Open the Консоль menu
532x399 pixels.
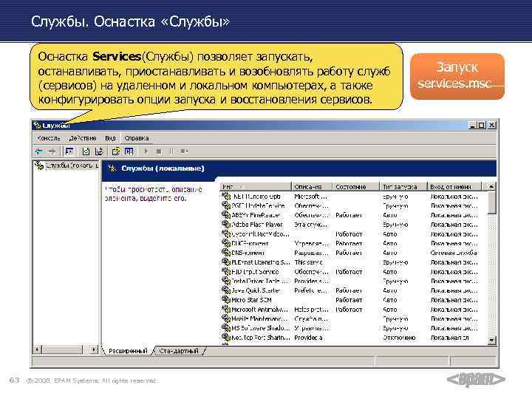click(x=49, y=138)
